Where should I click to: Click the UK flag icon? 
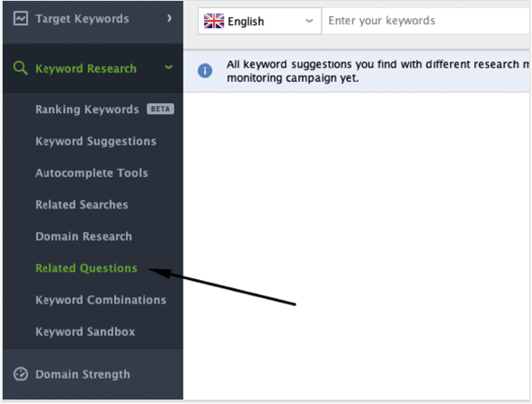(x=214, y=21)
